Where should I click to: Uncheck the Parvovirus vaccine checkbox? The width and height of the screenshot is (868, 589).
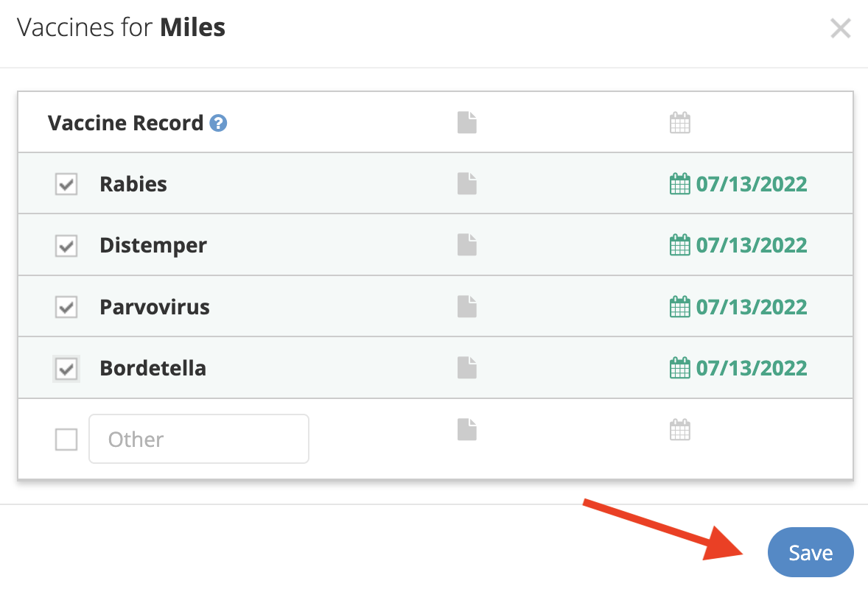(x=66, y=307)
